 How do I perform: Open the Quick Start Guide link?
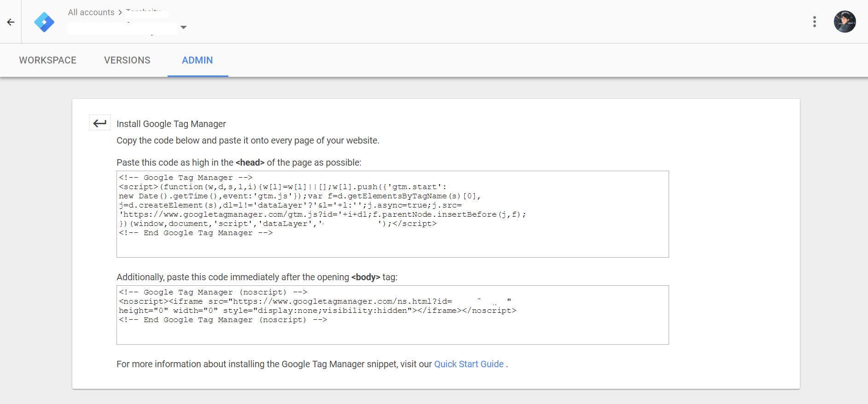click(x=469, y=364)
